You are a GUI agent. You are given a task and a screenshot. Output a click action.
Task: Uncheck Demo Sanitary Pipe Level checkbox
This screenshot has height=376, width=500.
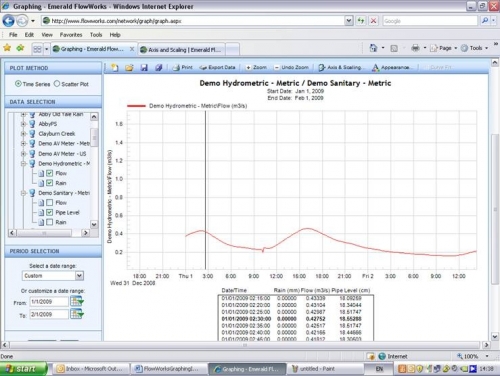click(x=50, y=212)
